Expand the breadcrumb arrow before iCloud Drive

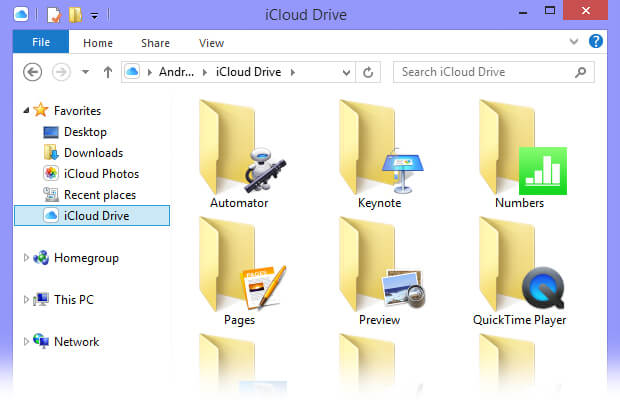pos(205,72)
